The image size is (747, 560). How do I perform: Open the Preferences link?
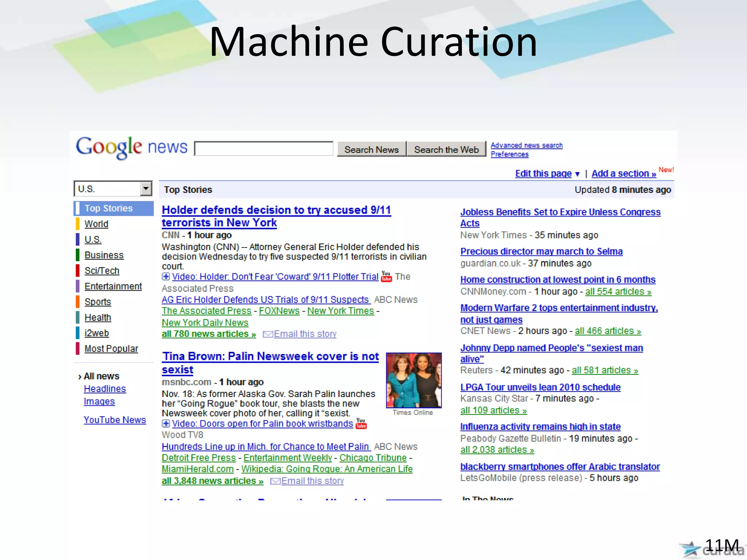click(510, 154)
